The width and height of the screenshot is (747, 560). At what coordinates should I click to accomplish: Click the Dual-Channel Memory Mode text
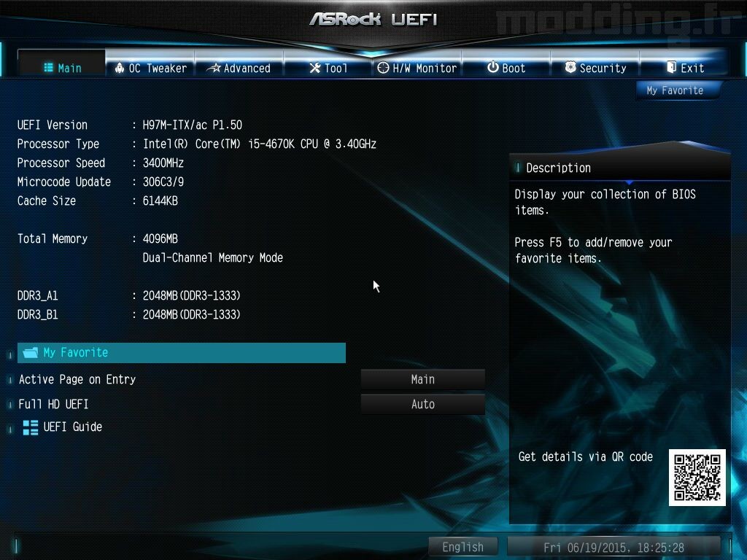[x=213, y=257]
